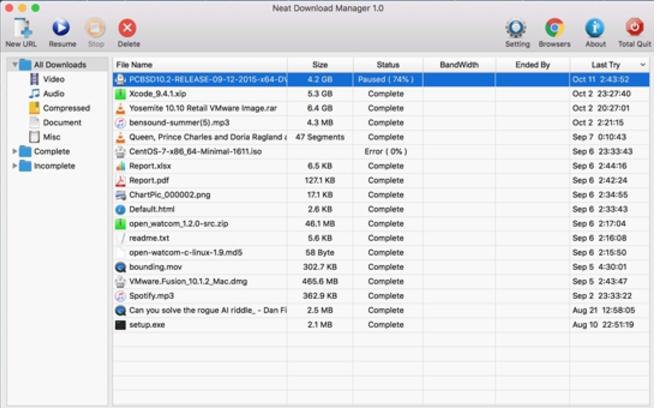Screen dimensions: 657x414
Task: Sort by the Size column header
Action: coord(319,65)
